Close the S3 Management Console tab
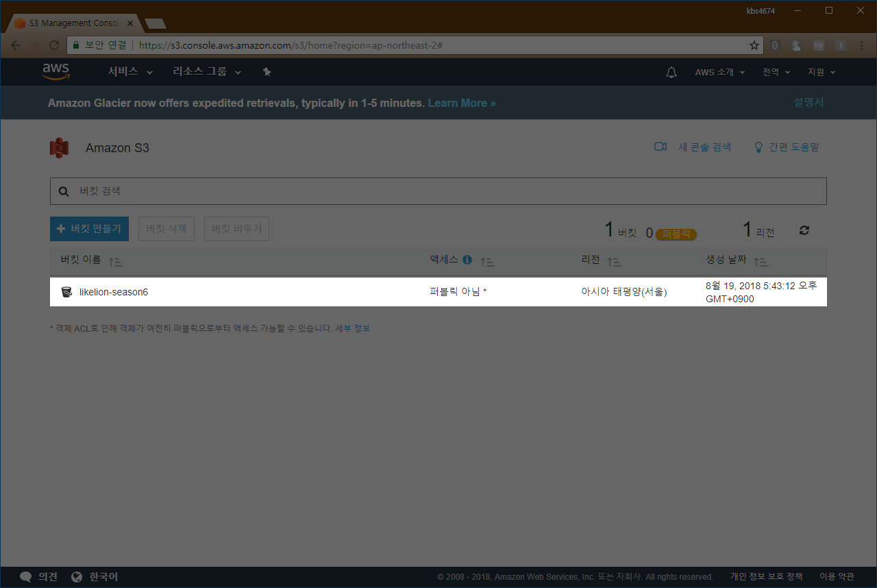 (130, 23)
